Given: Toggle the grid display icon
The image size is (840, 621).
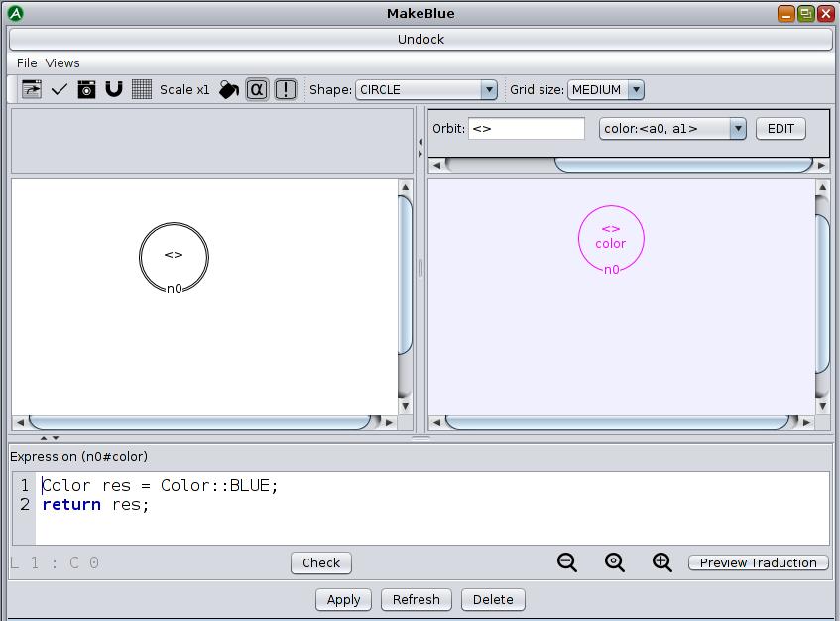Looking at the screenshot, I should [x=142, y=89].
